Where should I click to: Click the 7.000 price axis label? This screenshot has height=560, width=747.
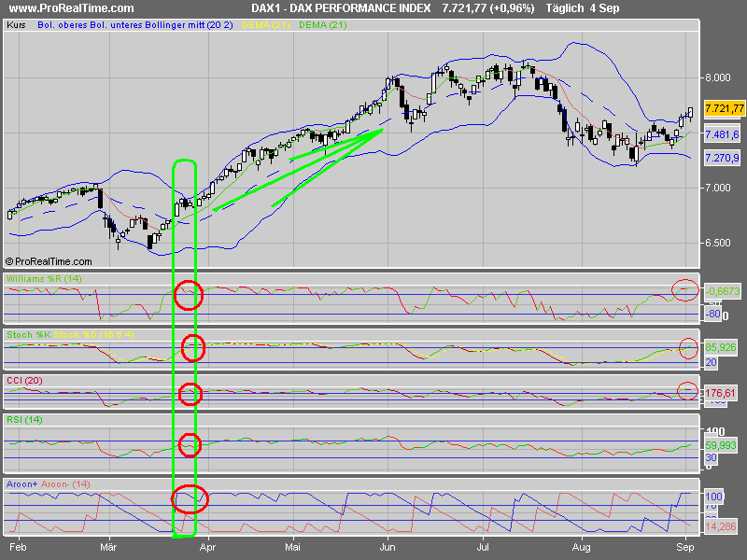717,188
